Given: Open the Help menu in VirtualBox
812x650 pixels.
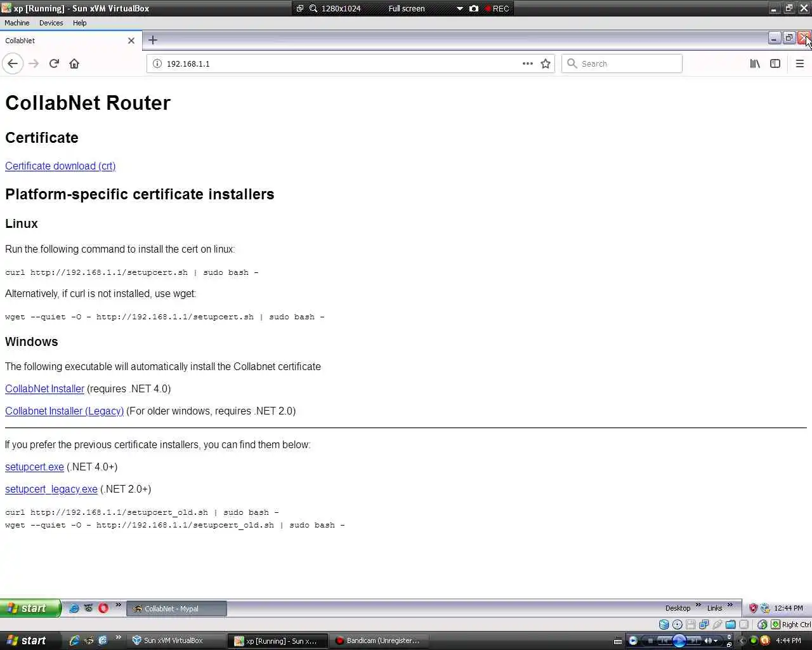Looking at the screenshot, I should tap(79, 23).
